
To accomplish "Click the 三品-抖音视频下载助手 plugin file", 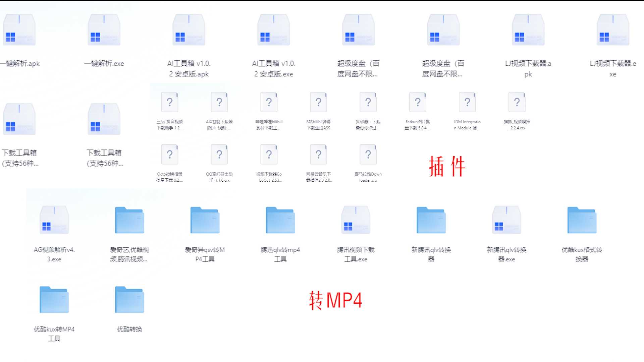I will 170,102.
